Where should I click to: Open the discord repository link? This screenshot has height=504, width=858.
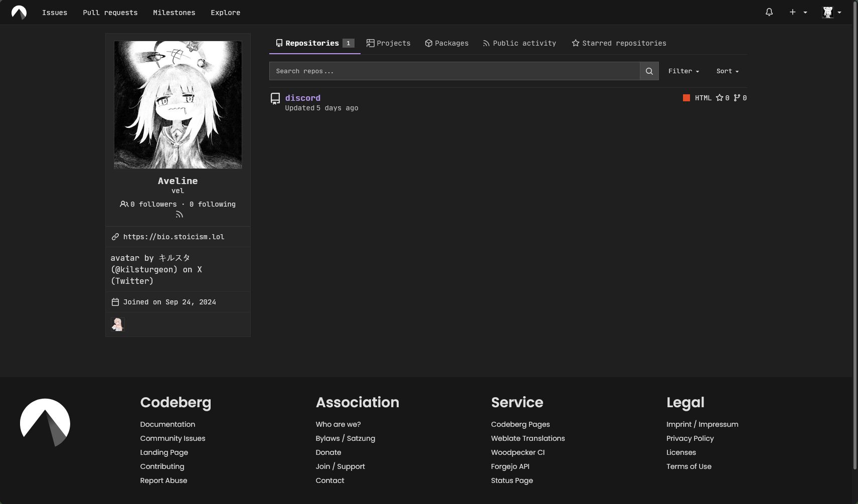point(303,98)
